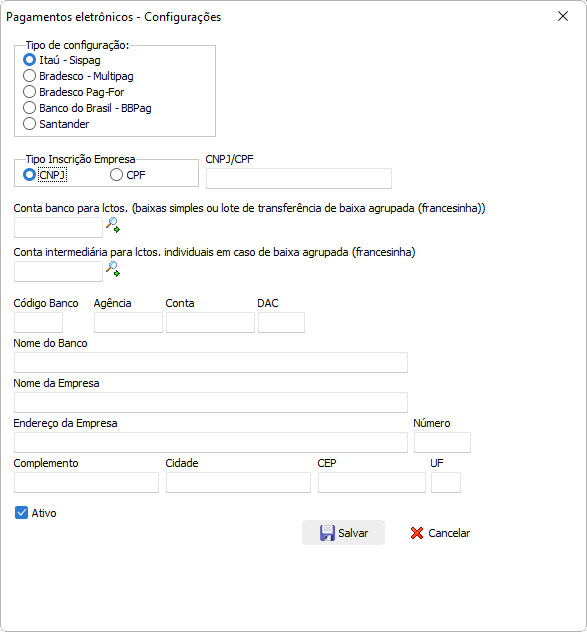Click the Nome da Empresa field
The image size is (587, 632).
(x=211, y=402)
